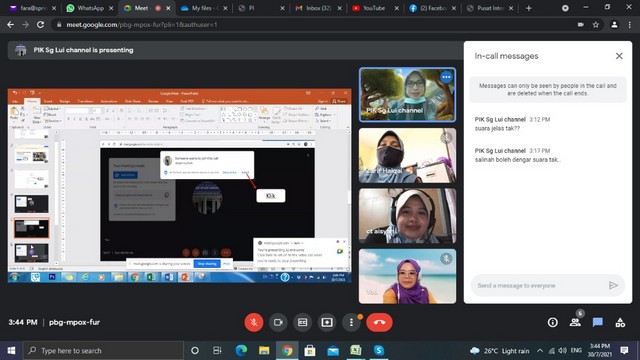Open the Activities icon
640x360 pixels.
620,322
